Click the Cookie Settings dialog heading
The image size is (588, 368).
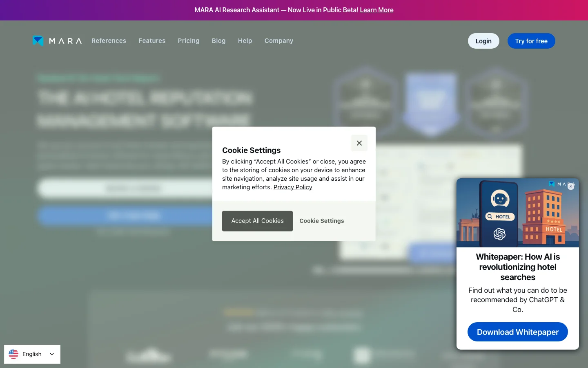252,150
